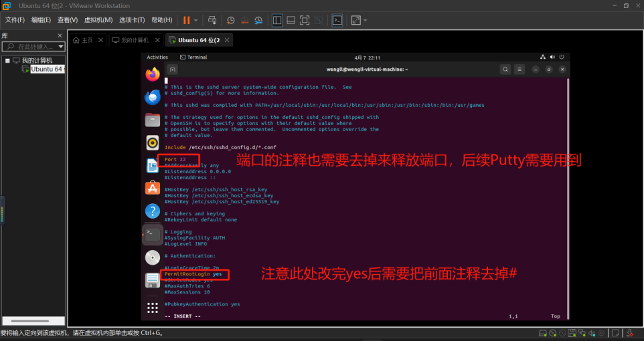The height and width of the screenshot is (341, 644).
Task: Launch Thunderbird Mail from the dock
Action: point(153,98)
